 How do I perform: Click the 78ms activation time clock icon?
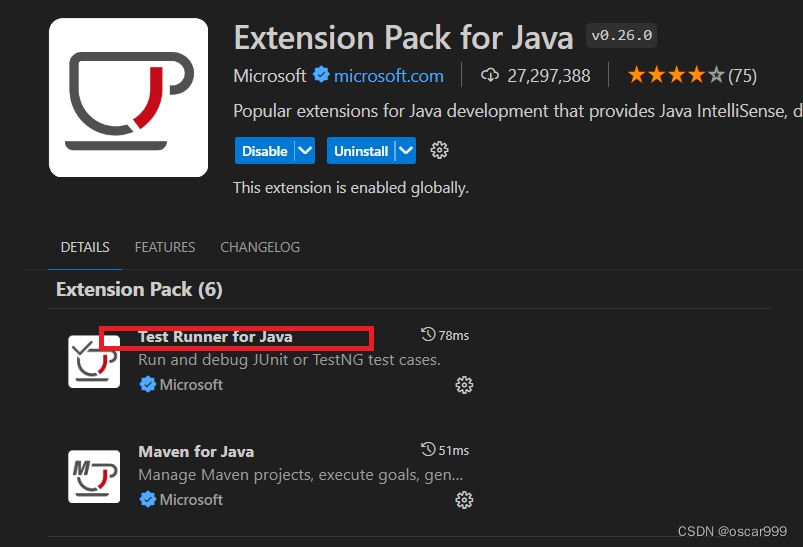click(428, 334)
